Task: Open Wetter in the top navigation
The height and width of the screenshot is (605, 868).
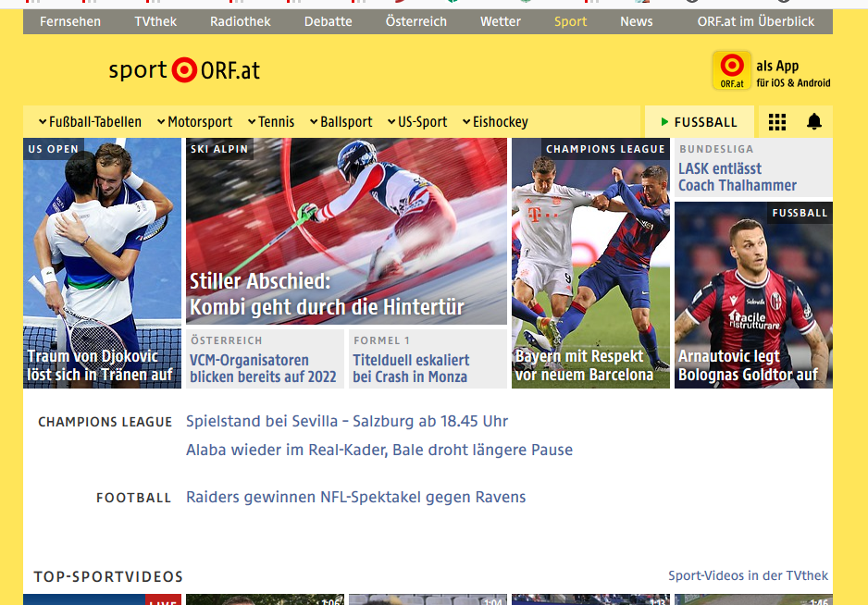Action: 501,21
